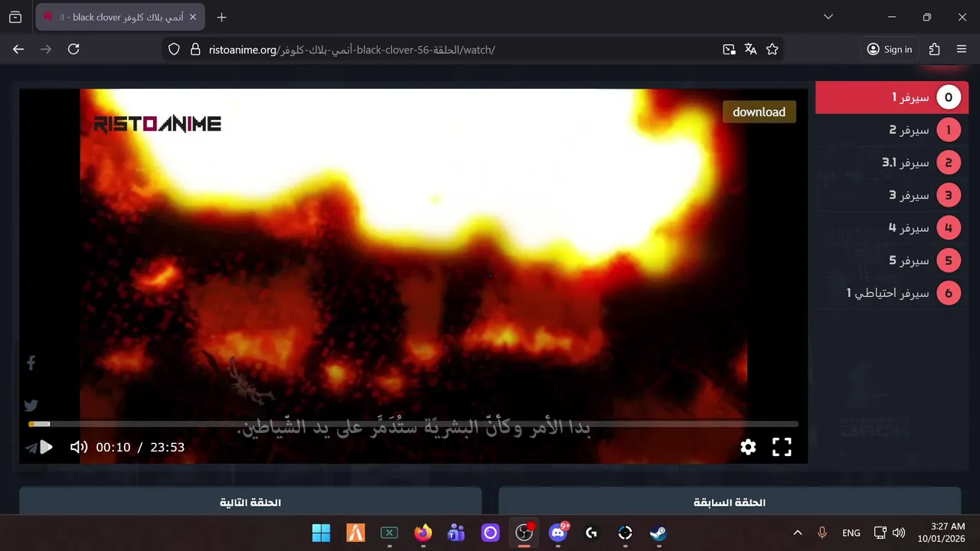Click the ristoanime.org URL address bar
980x551 pixels.
[459, 50]
